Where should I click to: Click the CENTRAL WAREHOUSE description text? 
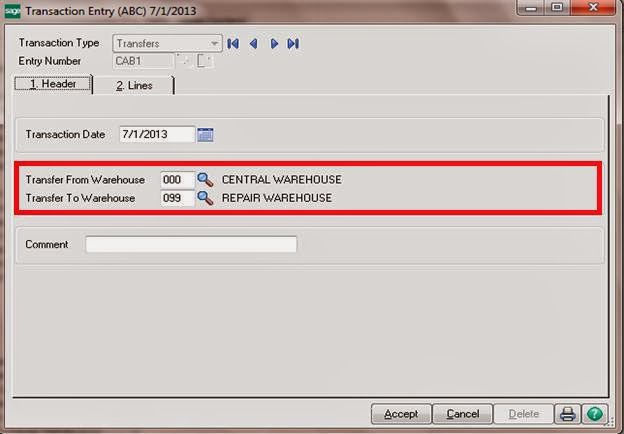pos(282,180)
